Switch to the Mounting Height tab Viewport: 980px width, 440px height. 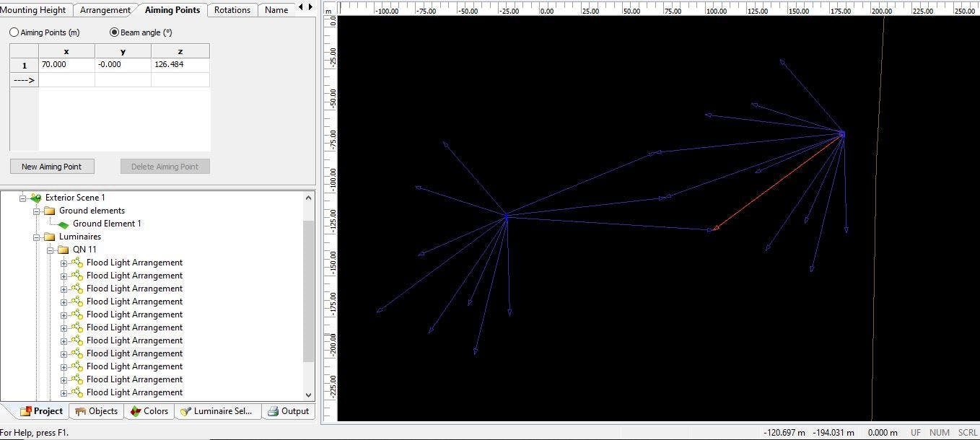click(x=34, y=10)
